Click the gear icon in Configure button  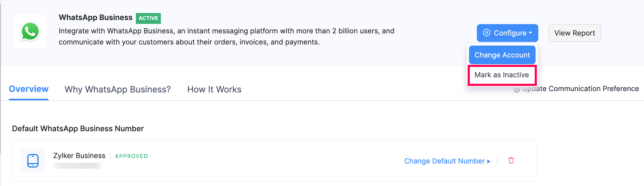[486, 33]
